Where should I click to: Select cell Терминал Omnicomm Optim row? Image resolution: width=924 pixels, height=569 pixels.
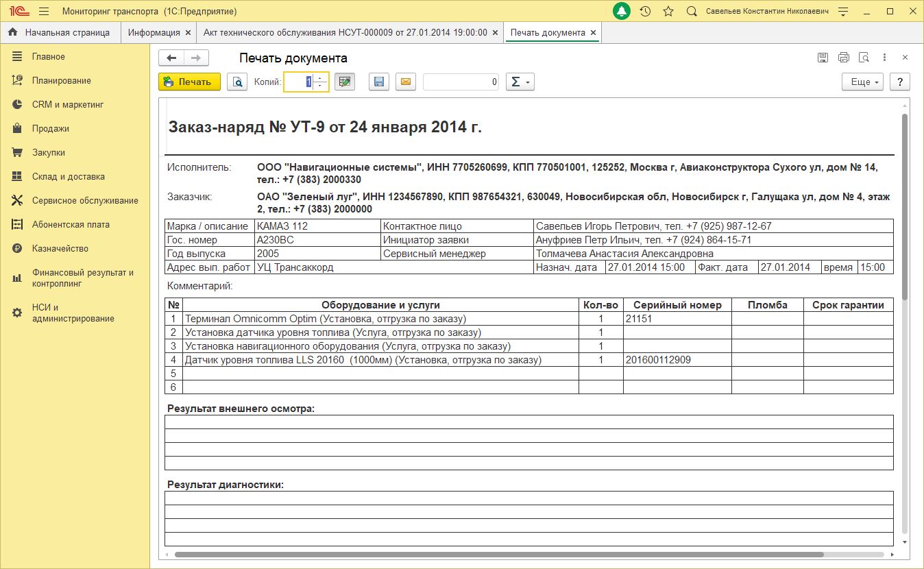click(x=380, y=319)
